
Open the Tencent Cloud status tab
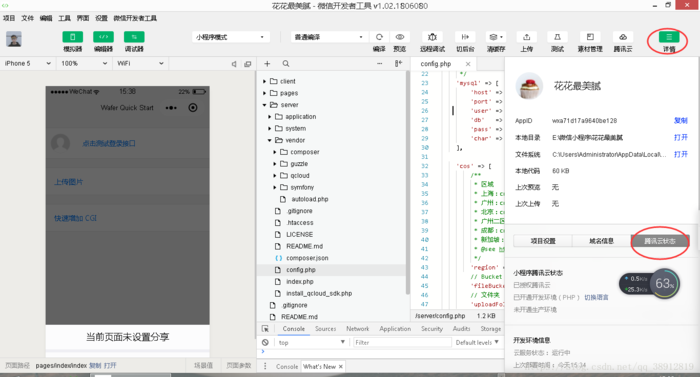[659, 241]
